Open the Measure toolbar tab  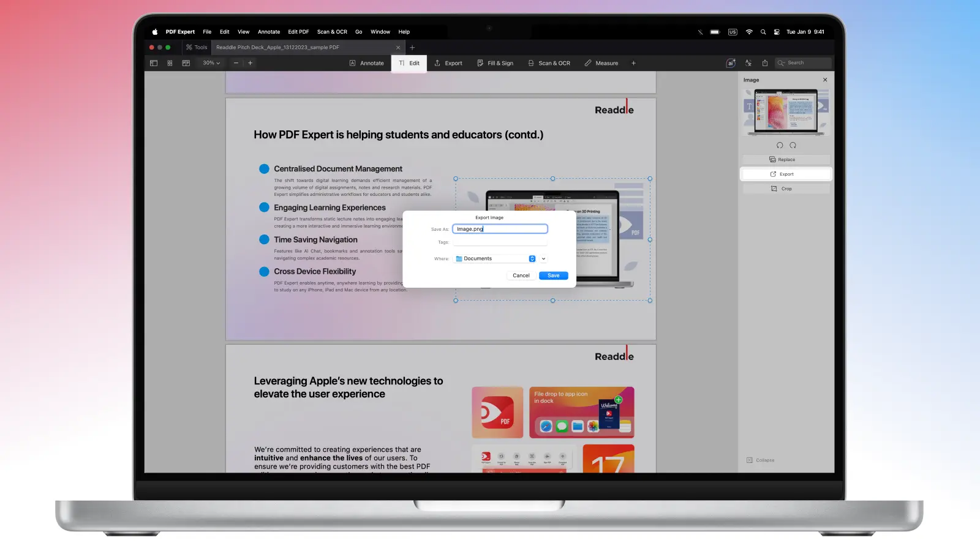(601, 63)
